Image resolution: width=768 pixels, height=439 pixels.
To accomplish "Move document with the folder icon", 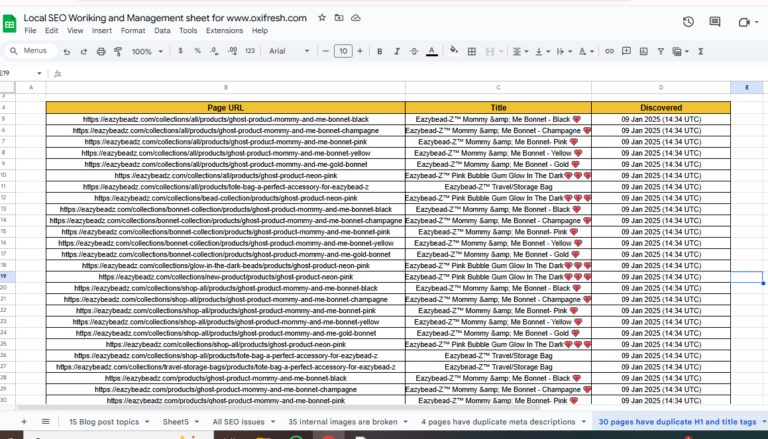I will click(339, 18).
